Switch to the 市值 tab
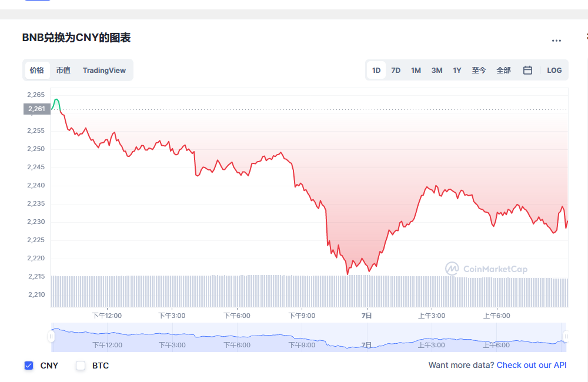The width and height of the screenshot is (588, 382). click(x=64, y=70)
